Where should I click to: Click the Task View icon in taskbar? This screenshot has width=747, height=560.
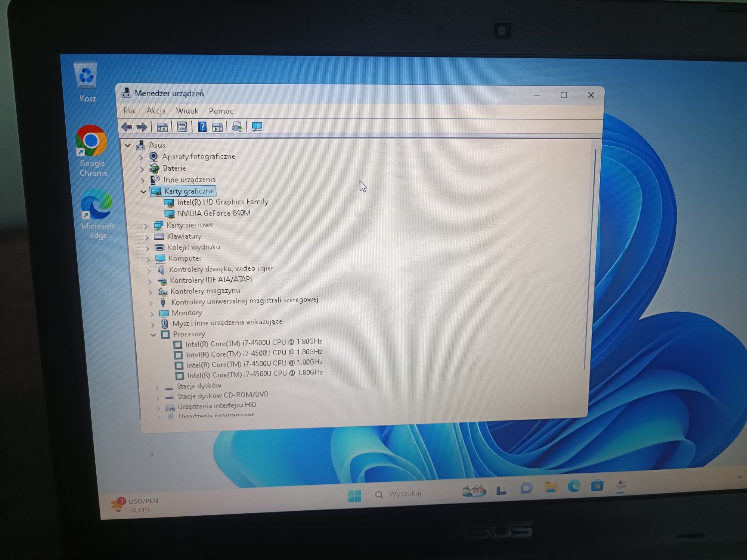(501, 490)
